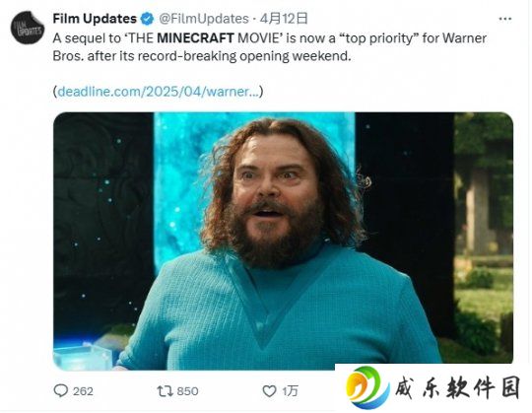Click the 262 replies count
Viewport: 532px width, 413px height.
(83, 391)
